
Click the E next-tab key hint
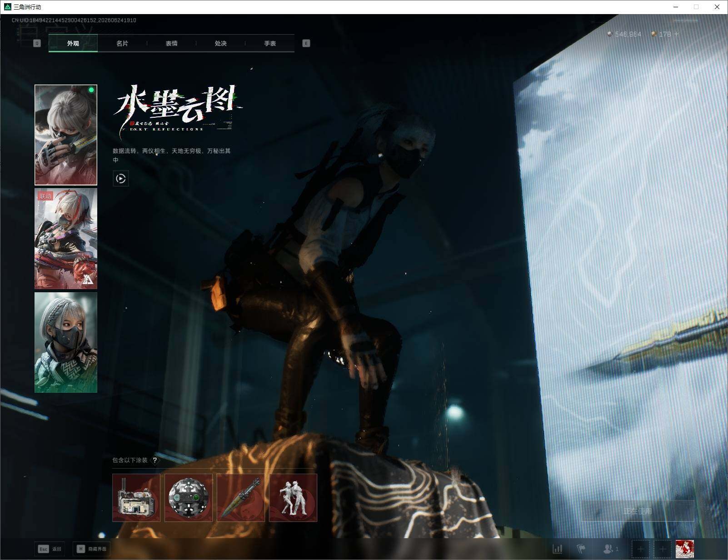tap(306, 43)
